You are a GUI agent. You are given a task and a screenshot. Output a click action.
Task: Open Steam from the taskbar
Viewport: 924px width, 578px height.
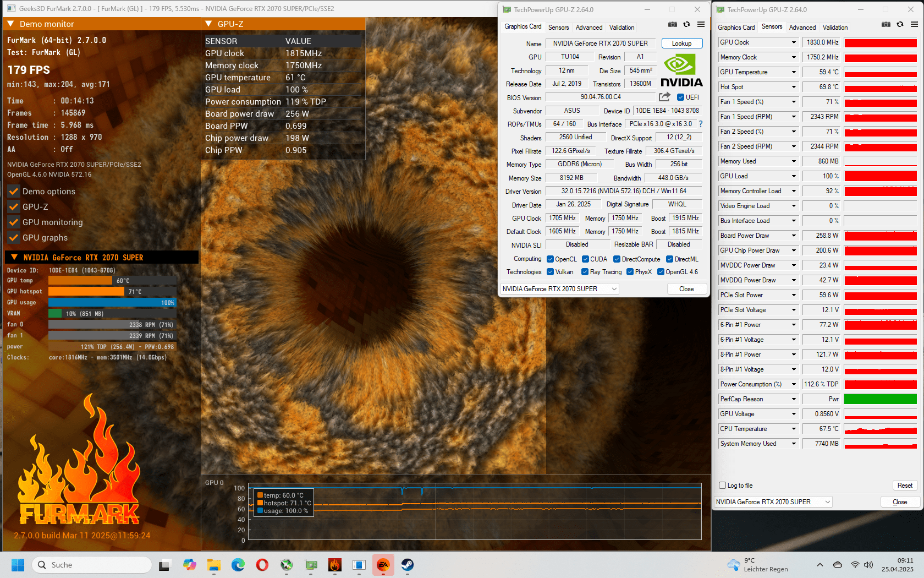(x=408, y=565)
